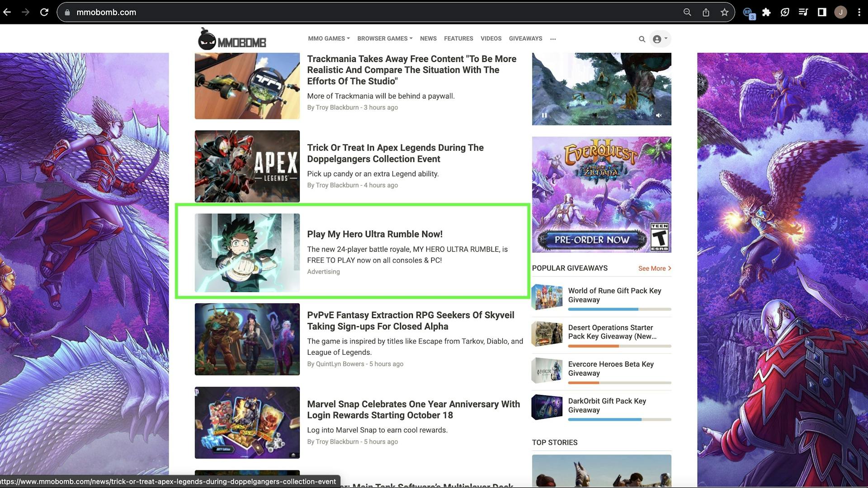
Task: Click the Top Stories image thumbnail
Action: coord(601,471)
